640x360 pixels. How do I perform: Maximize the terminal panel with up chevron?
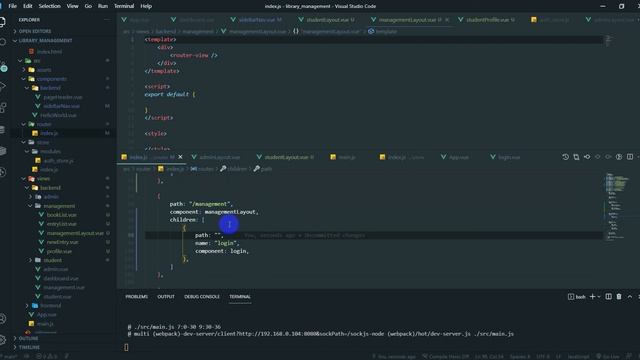[x=630, y=297]
